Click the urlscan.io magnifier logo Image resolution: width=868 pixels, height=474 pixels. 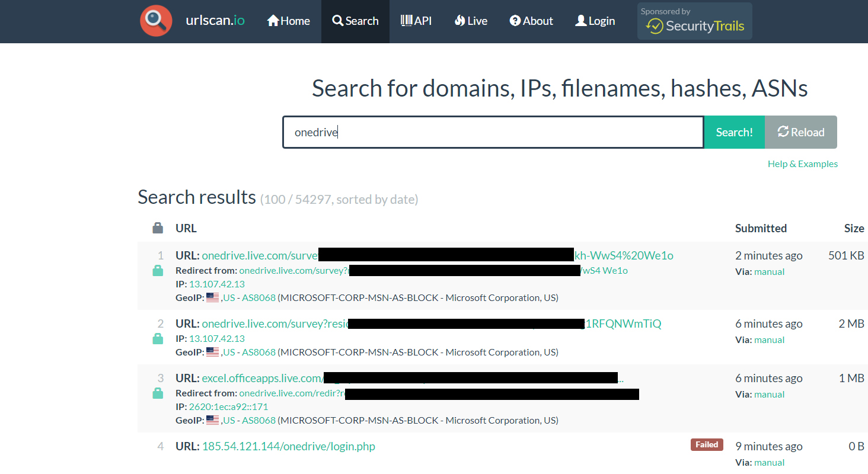point(156,21)
